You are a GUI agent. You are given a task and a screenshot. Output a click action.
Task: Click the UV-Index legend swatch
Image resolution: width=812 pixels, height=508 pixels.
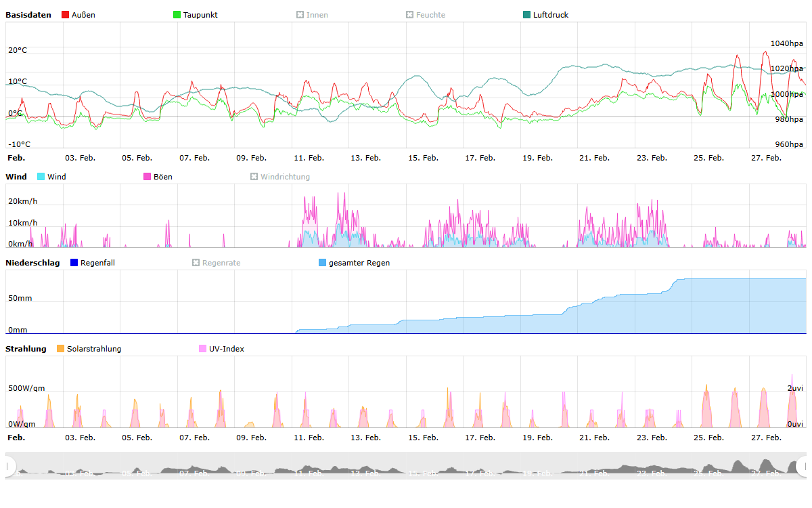coord(203,349)
